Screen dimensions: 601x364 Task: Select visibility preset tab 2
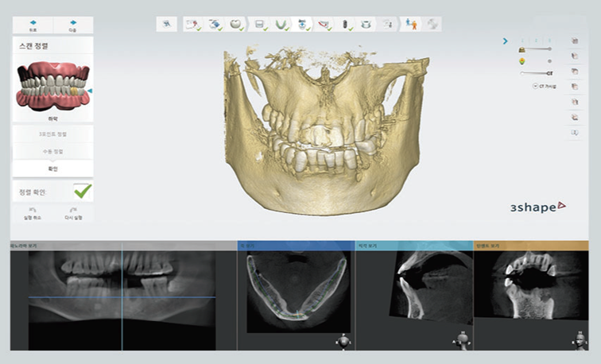click(x=536, y=41)
